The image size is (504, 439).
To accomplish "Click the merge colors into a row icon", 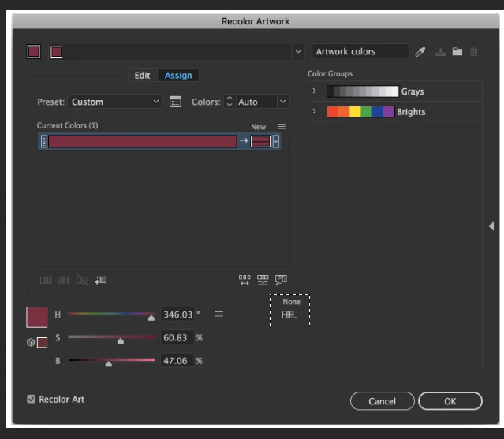I will (x=46, y=280).
